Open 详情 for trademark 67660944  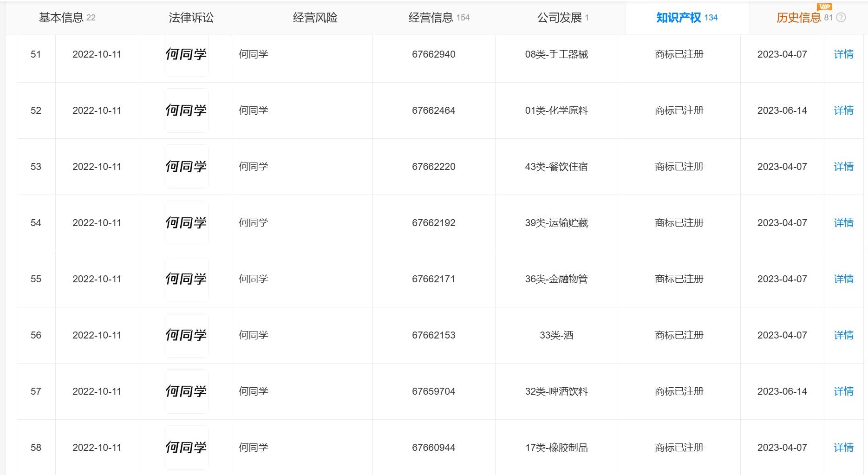pos(843,448)
